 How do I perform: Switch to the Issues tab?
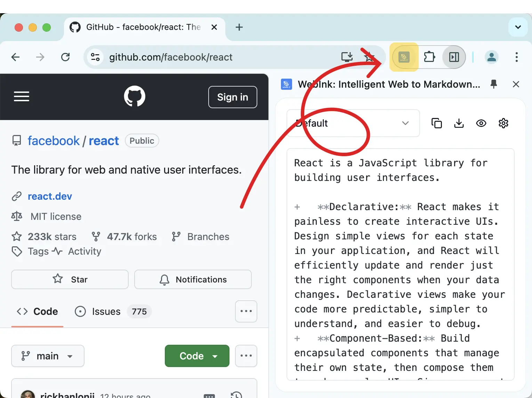[x=106, y=311]
